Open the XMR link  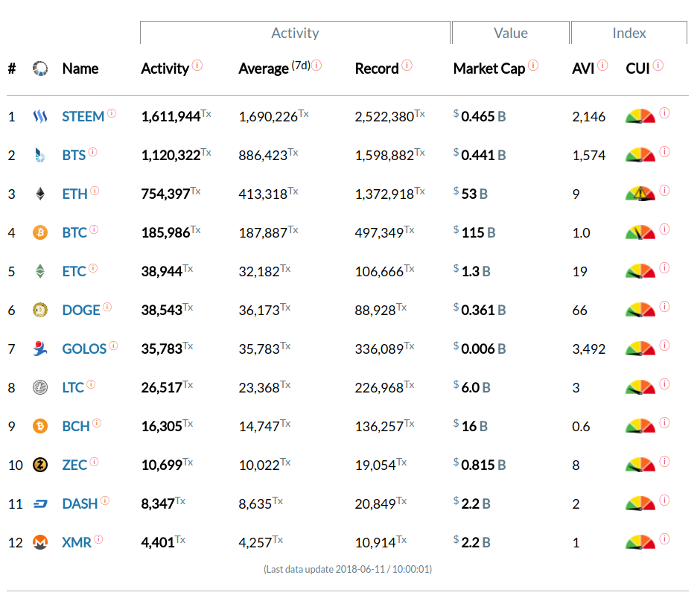tap(77, 542)
